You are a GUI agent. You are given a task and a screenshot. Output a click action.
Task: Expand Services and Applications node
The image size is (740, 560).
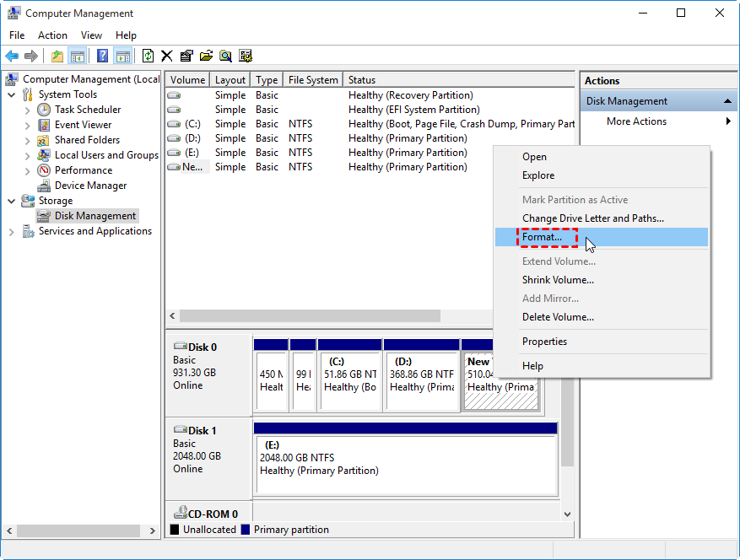[x=12, y=231]
